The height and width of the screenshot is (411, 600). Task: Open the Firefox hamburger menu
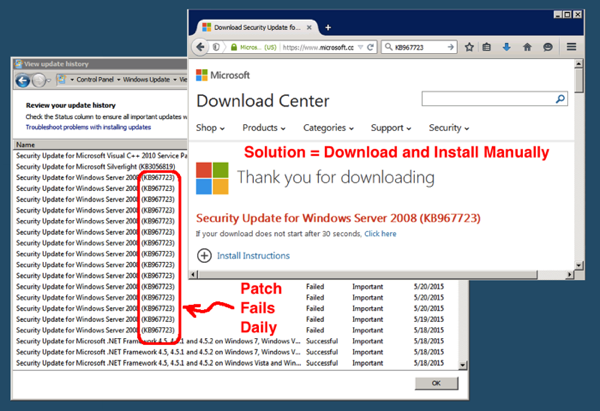point(571,47)
